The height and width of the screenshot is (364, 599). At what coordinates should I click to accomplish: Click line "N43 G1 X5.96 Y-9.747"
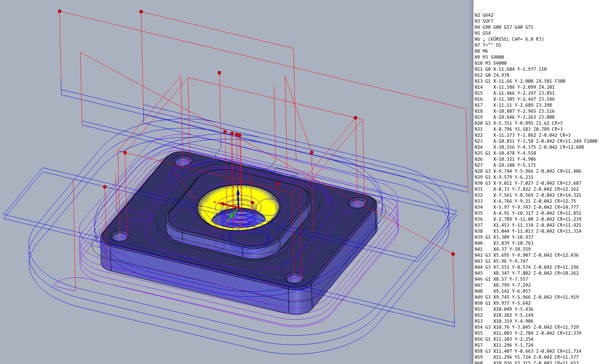click(501, 261)
